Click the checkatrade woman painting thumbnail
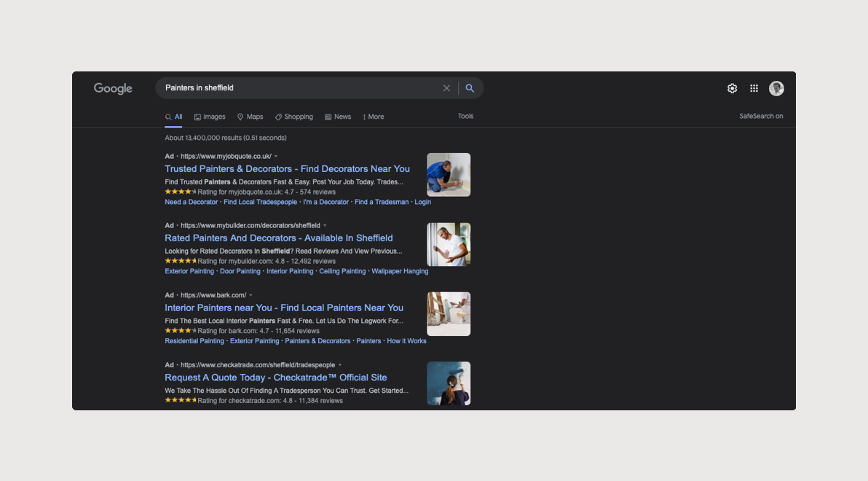 click(449, 383)
